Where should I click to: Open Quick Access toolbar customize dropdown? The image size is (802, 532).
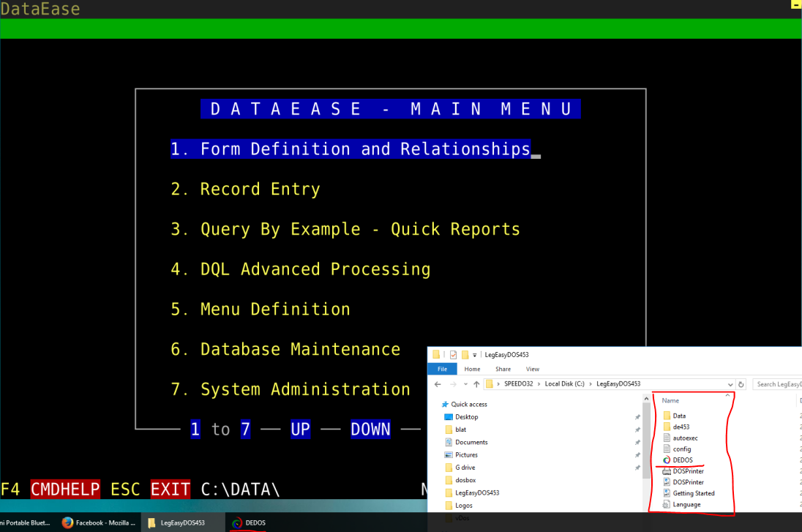(475, 354)
